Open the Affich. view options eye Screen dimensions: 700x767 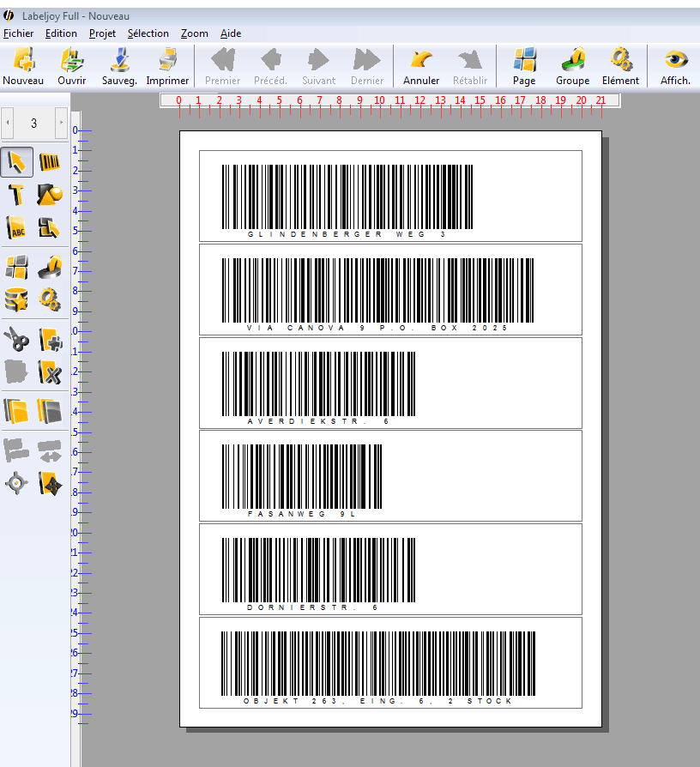pos(675,66)
